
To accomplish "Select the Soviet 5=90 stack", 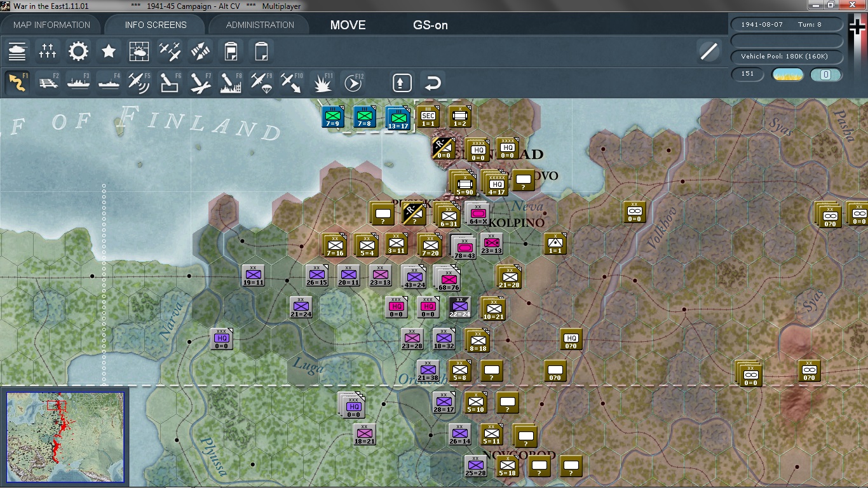I will click(x=463, y=183).
